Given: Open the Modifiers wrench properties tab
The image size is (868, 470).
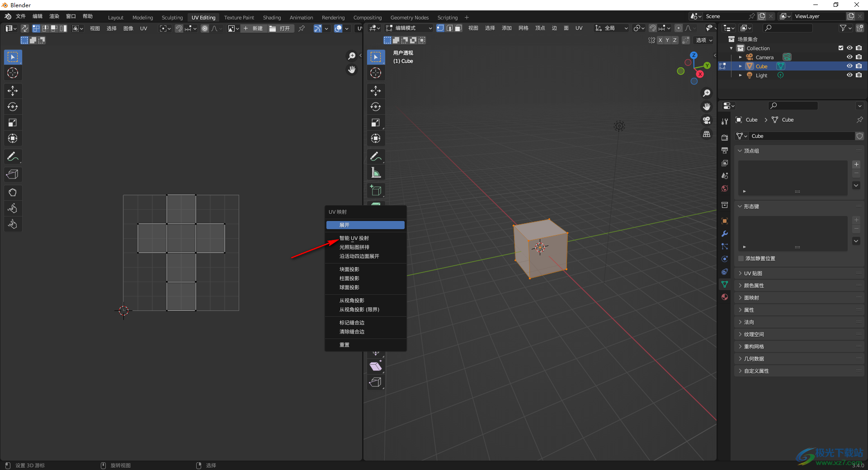Looking at the screenshot, I should [725, 234].
